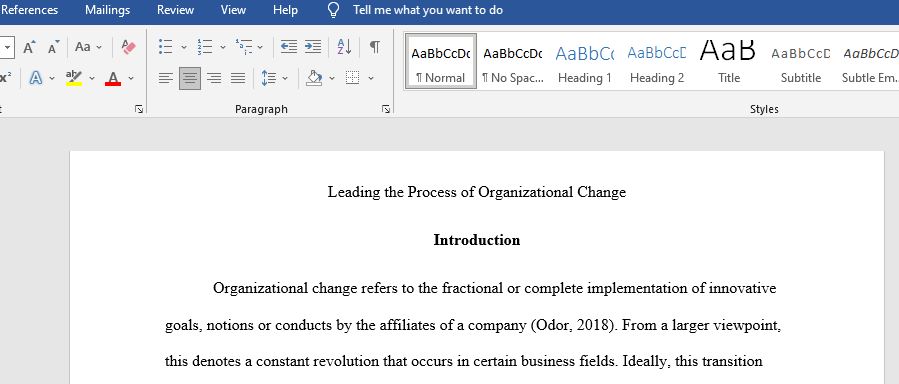This screenshot has width=899, height=384.
Task: Open Change Case Aa button
Action: tap(83, 47)
